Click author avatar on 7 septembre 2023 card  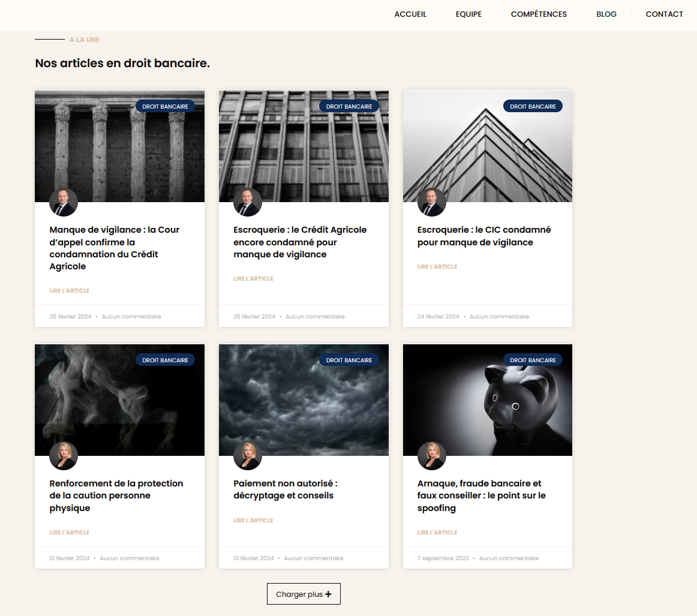(432, 456)
